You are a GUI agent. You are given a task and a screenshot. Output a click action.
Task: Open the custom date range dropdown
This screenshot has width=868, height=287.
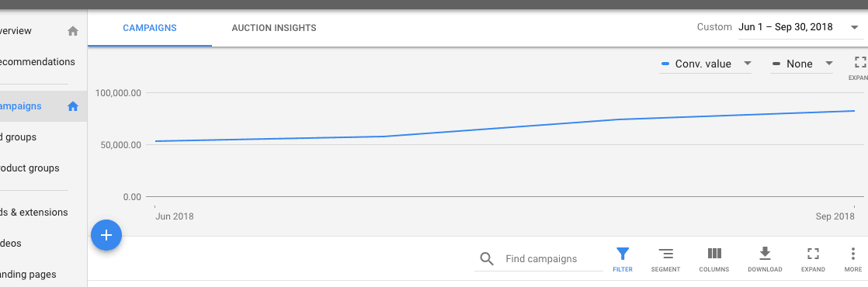coord(797,28)
